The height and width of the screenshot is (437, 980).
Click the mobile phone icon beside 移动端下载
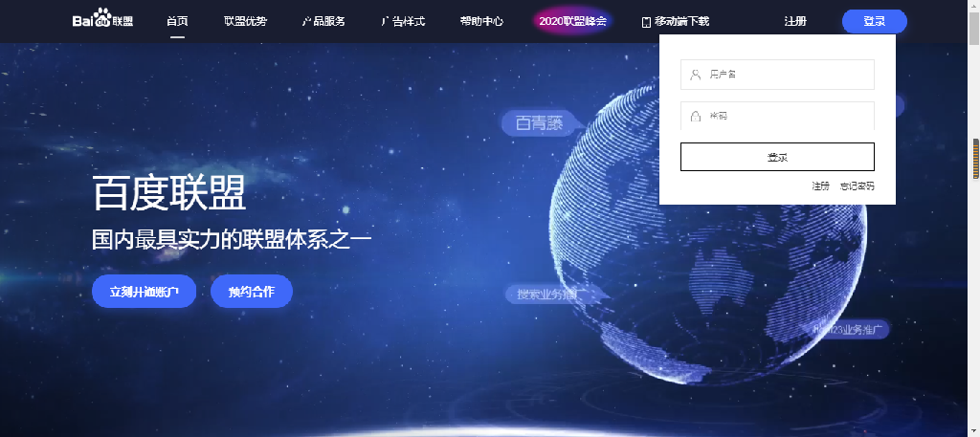(646, 22)
